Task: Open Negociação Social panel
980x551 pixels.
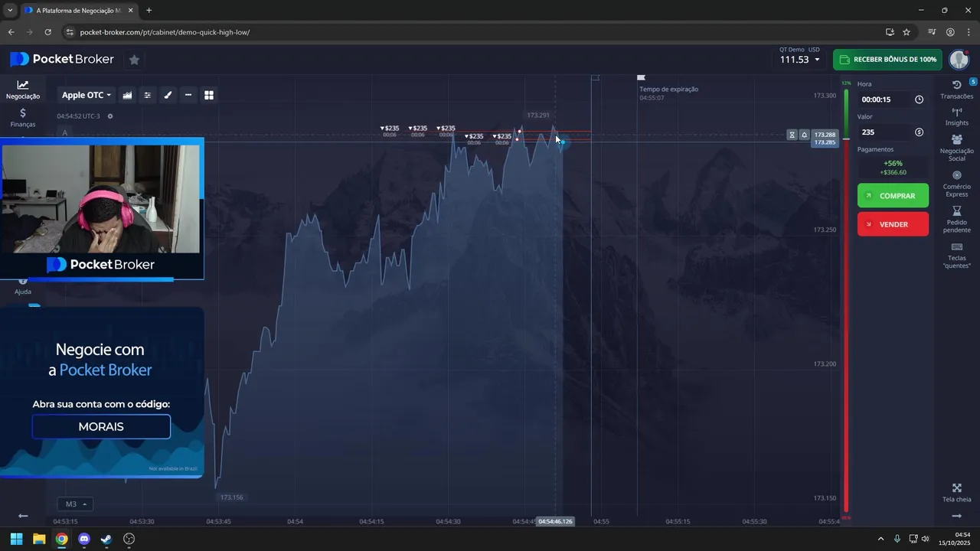Action: (x=956, y=148)
